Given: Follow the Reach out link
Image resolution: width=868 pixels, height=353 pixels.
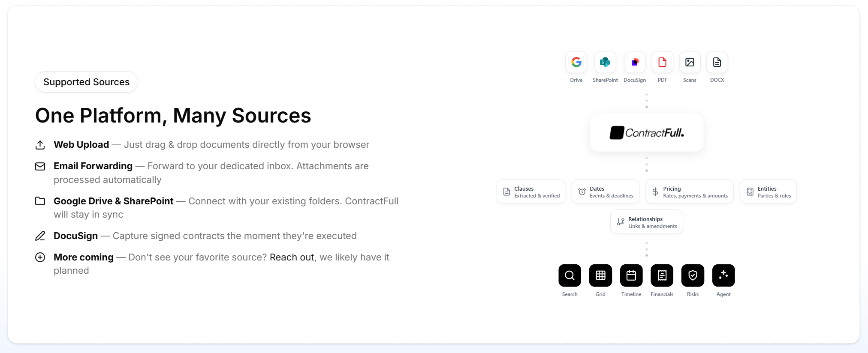Looking at the screenshot, I should coord(292,257).
